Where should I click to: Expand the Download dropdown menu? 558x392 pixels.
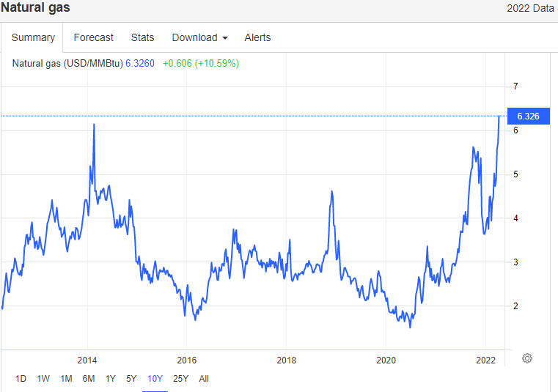pyautogui.click(x=199, y=37)
